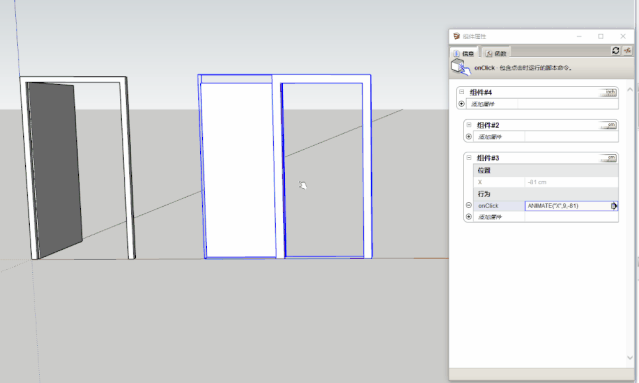Click the refresh icon in attributes panel
Image resolution: width=639 pixels, height=383 pixels.
coord(615,50)
